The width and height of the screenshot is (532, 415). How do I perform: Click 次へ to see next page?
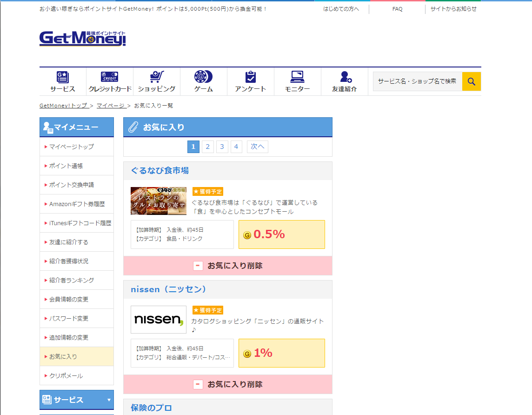click(258, 147)
